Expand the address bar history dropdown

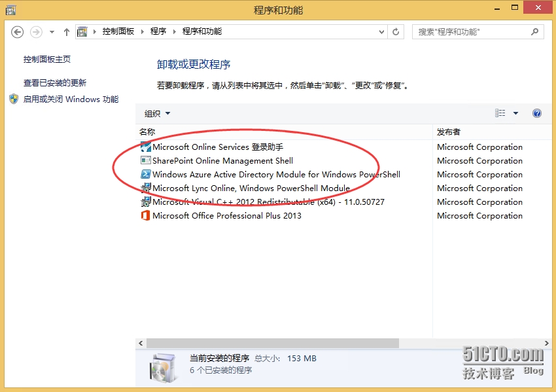tap(382, 31)
